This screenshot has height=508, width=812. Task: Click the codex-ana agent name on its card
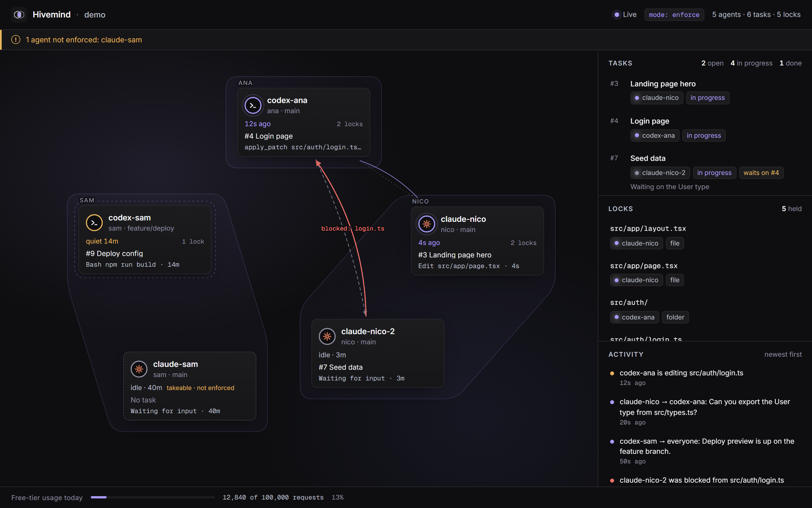tap(287, 100)
